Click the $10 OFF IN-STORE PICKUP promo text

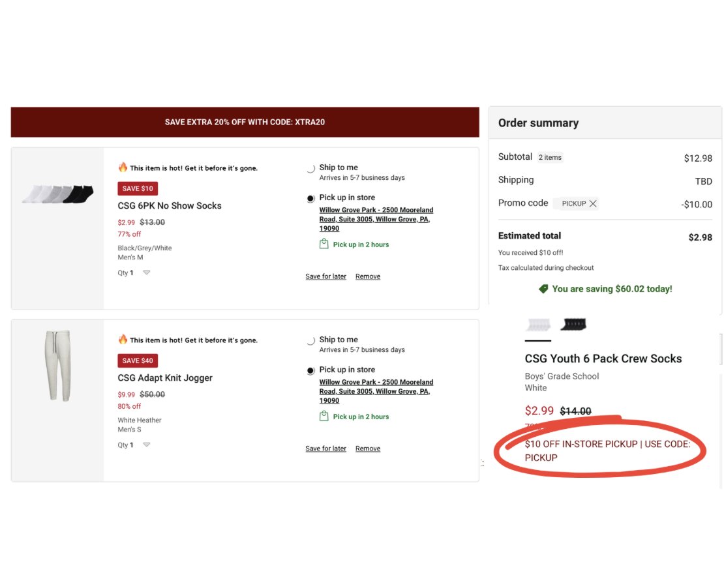[607, 451]
